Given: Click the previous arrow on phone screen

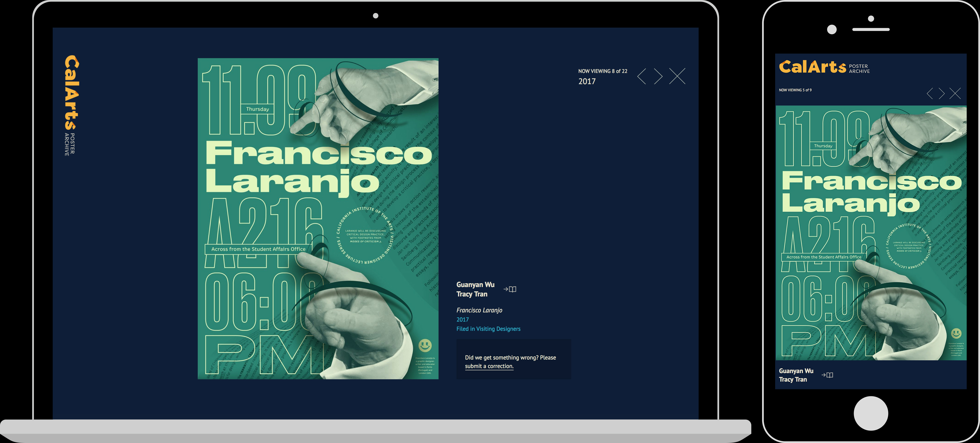Looking at the screenshot, I should pos(930,93).
